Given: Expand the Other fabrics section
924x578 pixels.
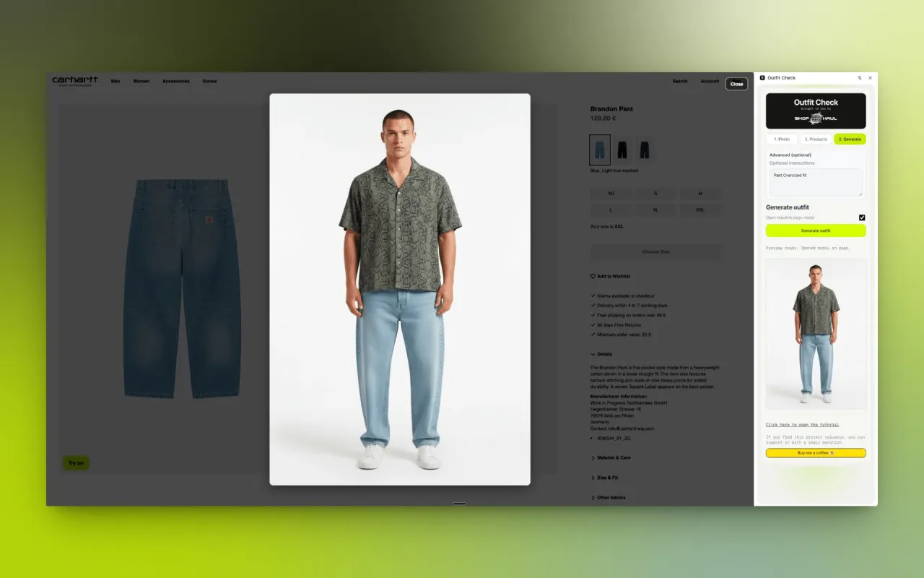Looking at the screenshot, I should click(608, 498).
